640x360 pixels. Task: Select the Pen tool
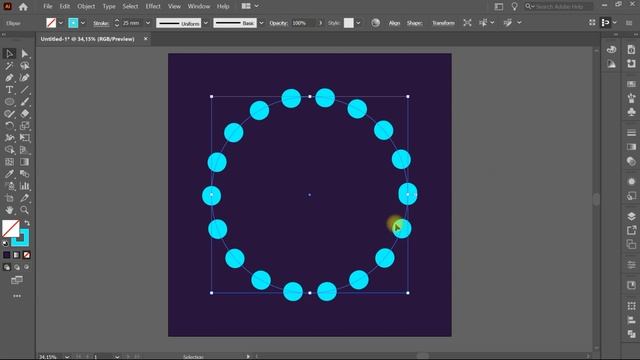pyautogui.click(x=9, y=78)
